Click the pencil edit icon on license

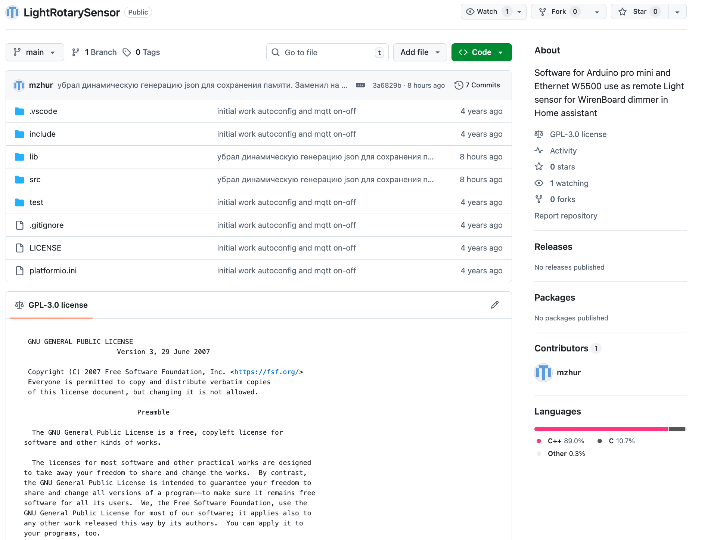click(494, 305)
